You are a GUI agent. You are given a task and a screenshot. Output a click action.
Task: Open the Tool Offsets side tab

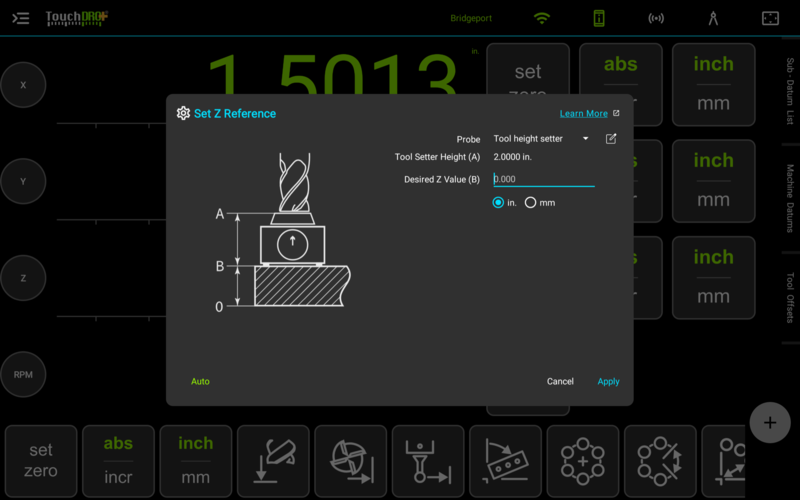click(x=790, y=298)
